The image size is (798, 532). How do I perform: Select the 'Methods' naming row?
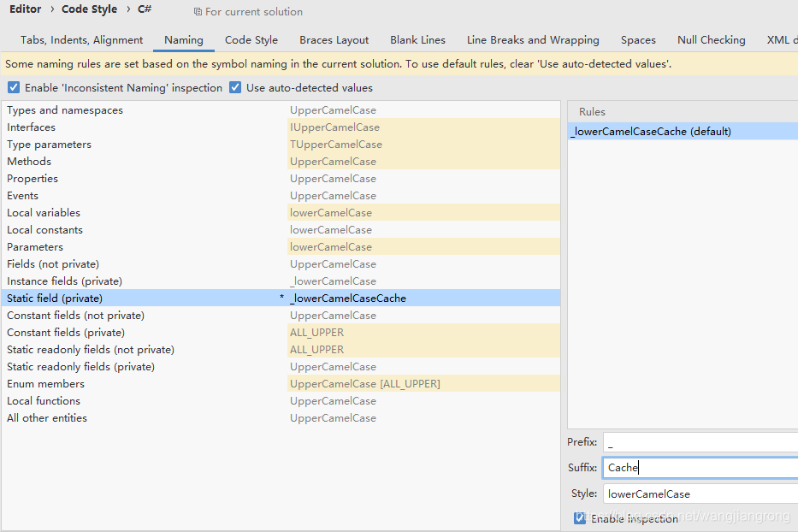[281, 162]
